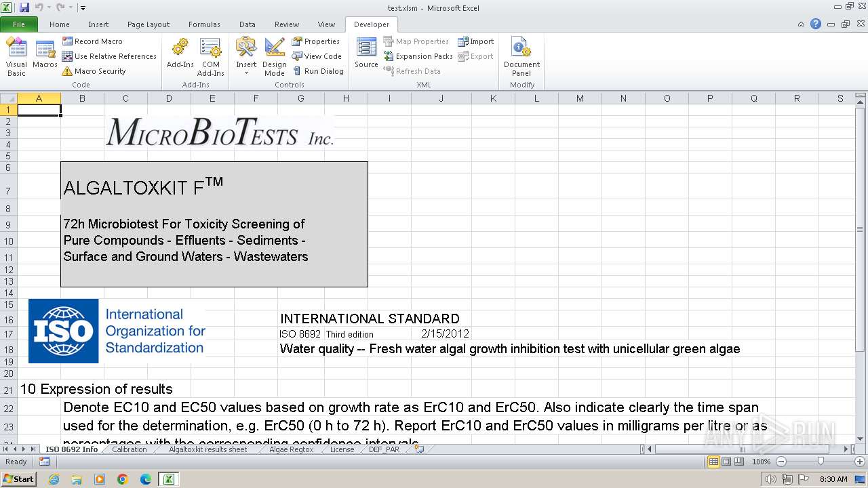868x488 pixels.
Task: Select "10 Expression of results" heading cell
Action: (96, 389)
